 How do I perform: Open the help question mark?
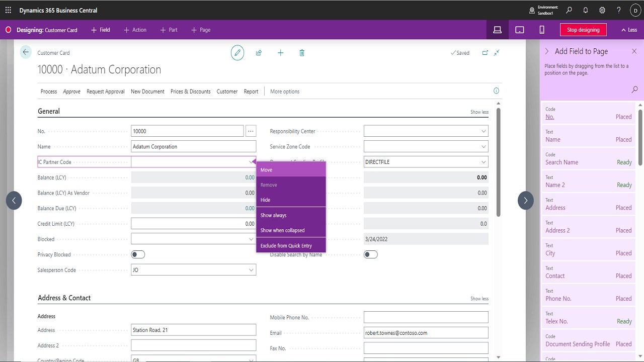pyautogui.click(x=619, y=10)
